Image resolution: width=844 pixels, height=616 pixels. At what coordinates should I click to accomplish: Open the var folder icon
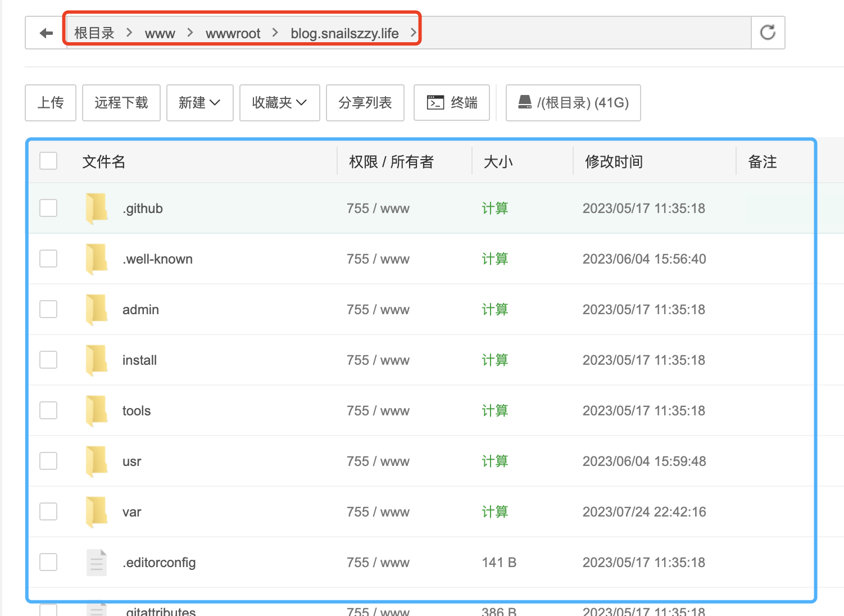coord(97,512)
